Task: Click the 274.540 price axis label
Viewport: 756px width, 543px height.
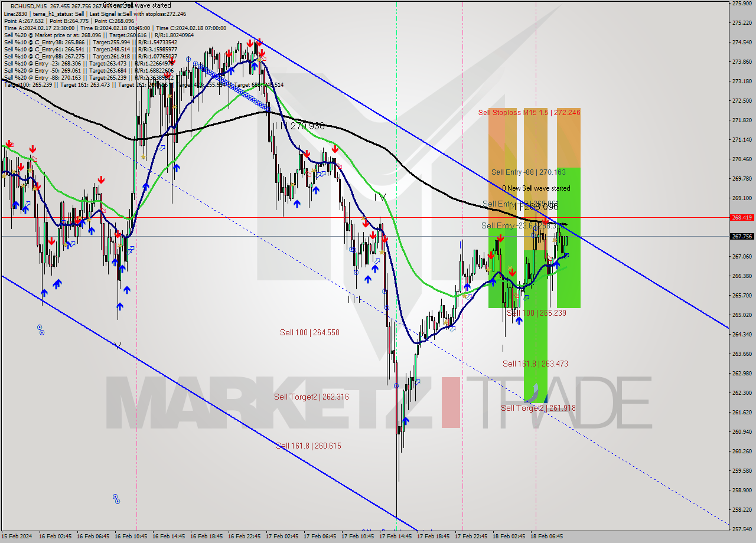Action: click(x=742, y=42)
